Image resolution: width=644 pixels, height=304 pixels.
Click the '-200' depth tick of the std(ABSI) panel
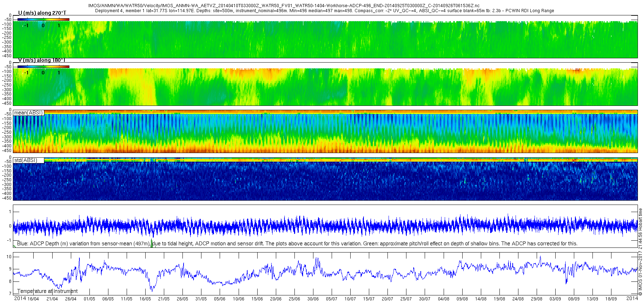(7, 175)
